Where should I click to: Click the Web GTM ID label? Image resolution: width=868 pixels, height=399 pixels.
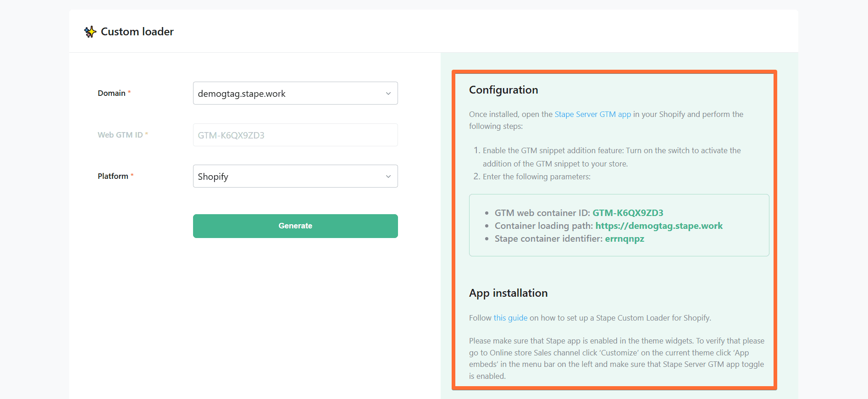click(120, 135)
